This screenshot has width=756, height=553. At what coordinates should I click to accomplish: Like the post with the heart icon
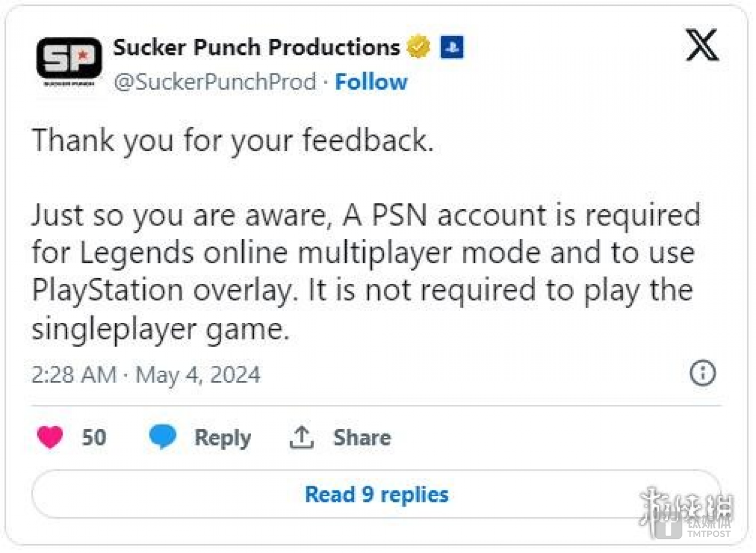point(50,437)
